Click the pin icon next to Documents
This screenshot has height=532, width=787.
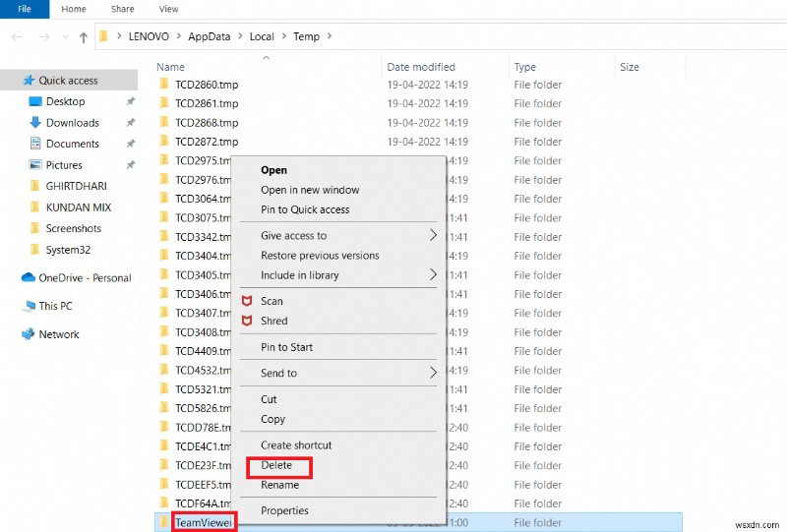click(131, 144)
